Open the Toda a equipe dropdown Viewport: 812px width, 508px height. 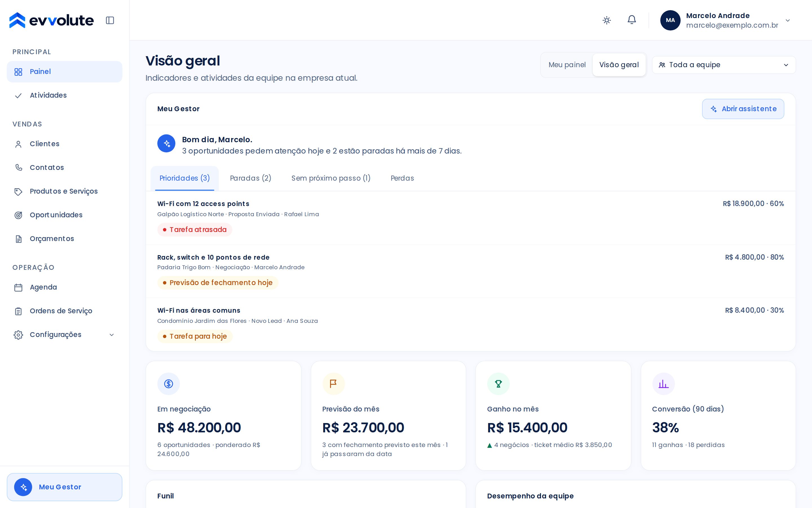[x=724, y=65]
